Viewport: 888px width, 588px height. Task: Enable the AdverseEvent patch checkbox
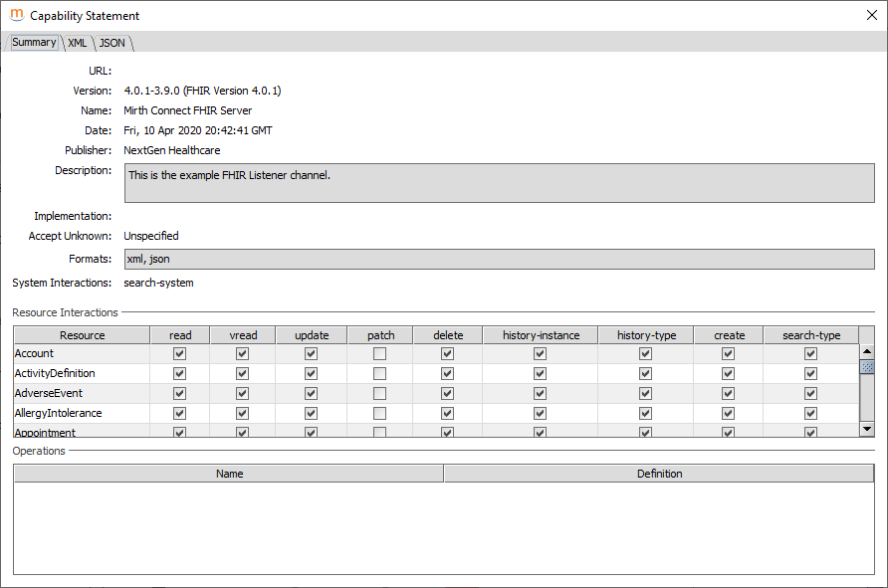point(380,393)
